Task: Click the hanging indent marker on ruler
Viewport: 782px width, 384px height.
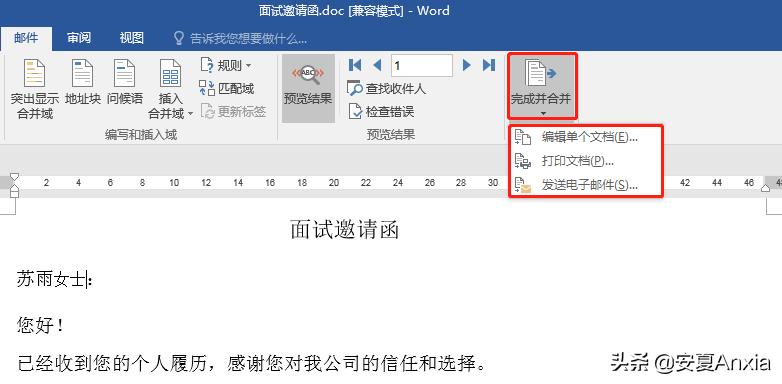Action: pyautogui.click(x=14, y=188)
